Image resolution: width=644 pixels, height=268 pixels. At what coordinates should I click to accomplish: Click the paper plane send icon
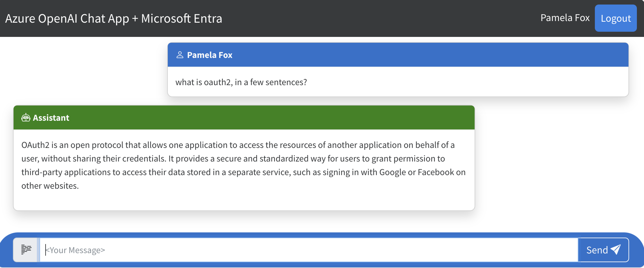pos(616,249)
